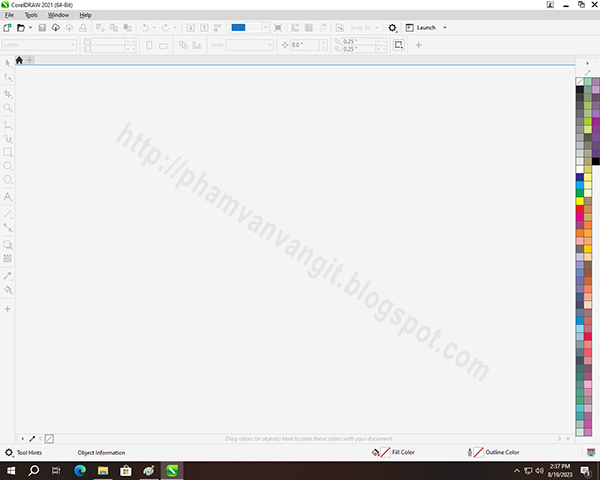This screenshot has height=480, width=600.
Task: Click the Open folder icon
Action: [x=21, y=28]
